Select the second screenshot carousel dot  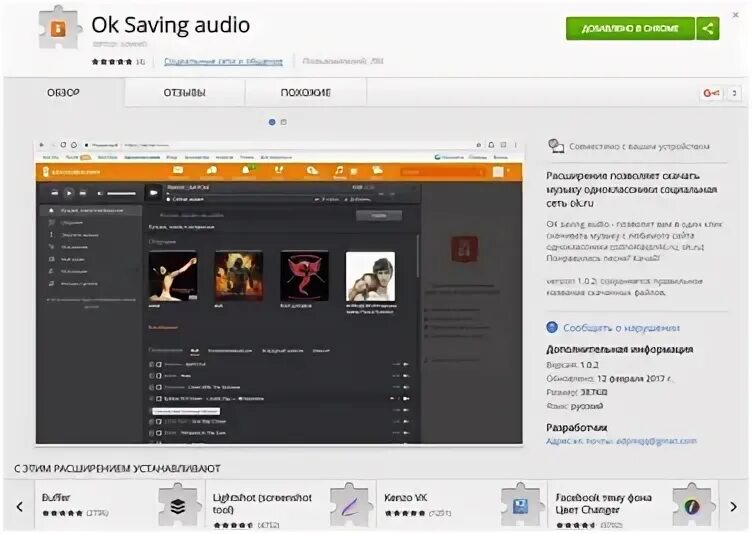[x=284, y=122]
